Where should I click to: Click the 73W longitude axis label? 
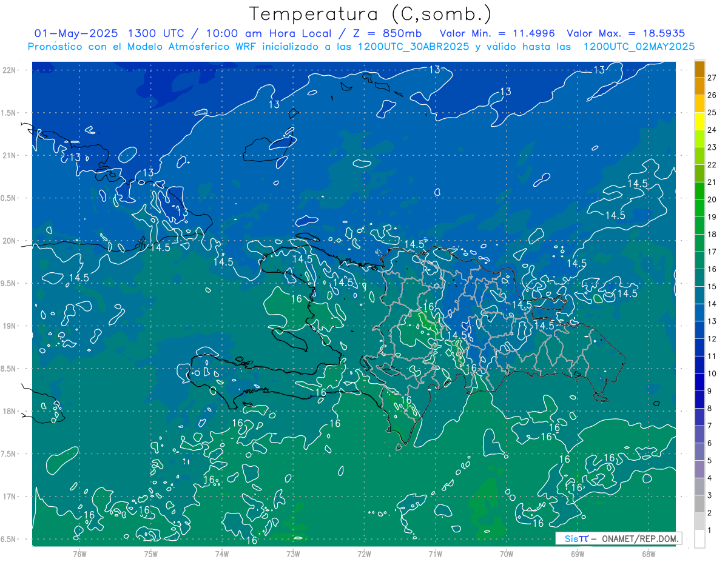pos(293,554)
